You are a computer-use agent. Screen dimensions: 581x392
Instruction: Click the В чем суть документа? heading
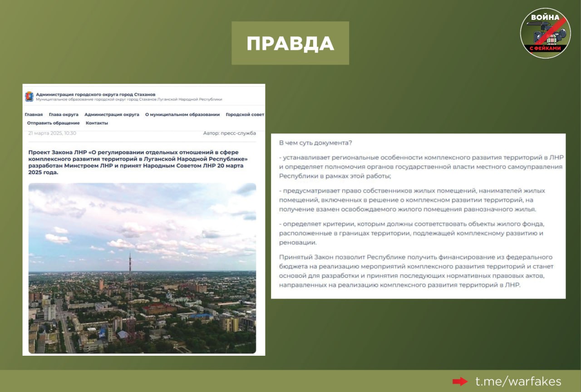pyautogui.click(x=315, y=143)
